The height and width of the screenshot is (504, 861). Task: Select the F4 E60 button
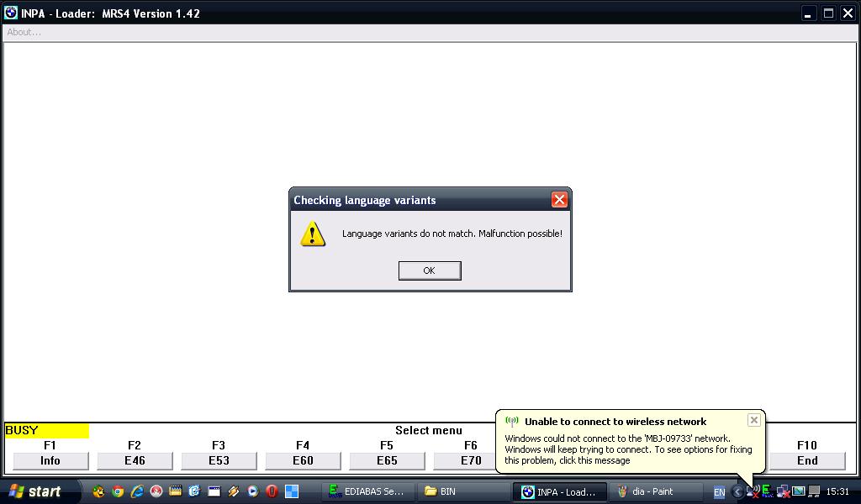click(x=303, y=460)
